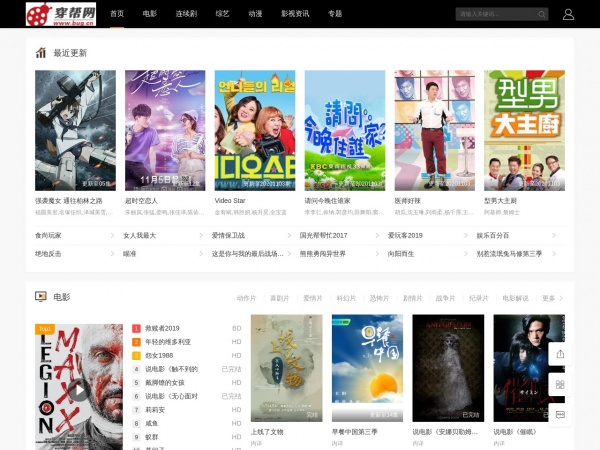The image size is (600, 450).
Task: Filter movies by 战争片
Action: coord(445,298)
